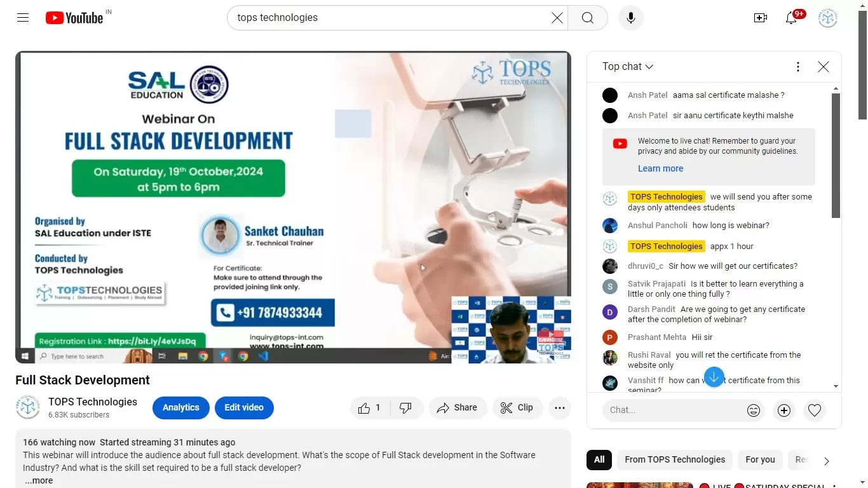Screen dimensions: 868x488
Task: Open the live chat options menu
Action: (798, 67)
